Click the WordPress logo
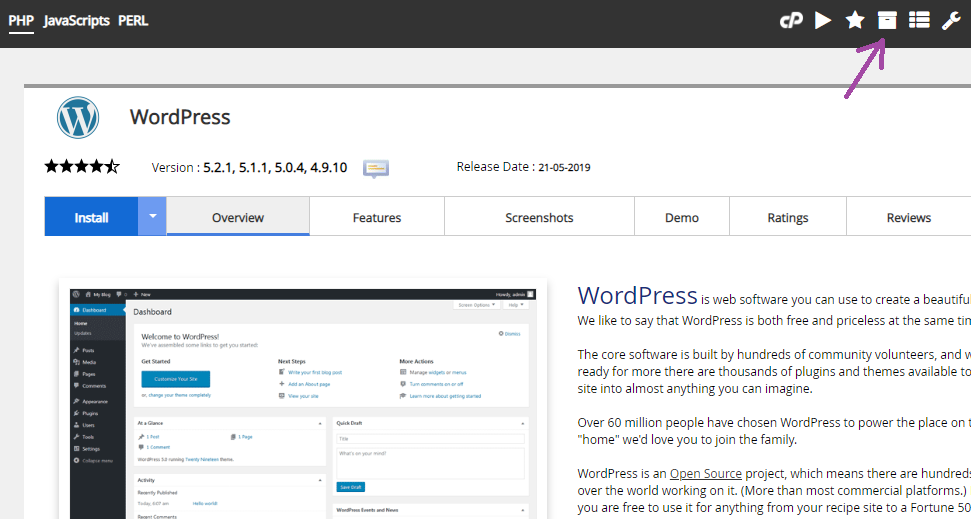971x519 pixels. coord(78,118)
